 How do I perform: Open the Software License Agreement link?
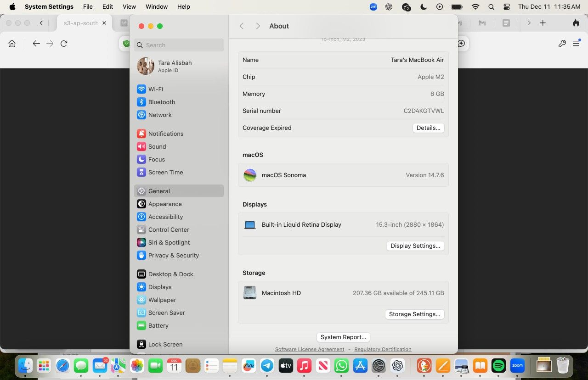[x=309, y=349]
